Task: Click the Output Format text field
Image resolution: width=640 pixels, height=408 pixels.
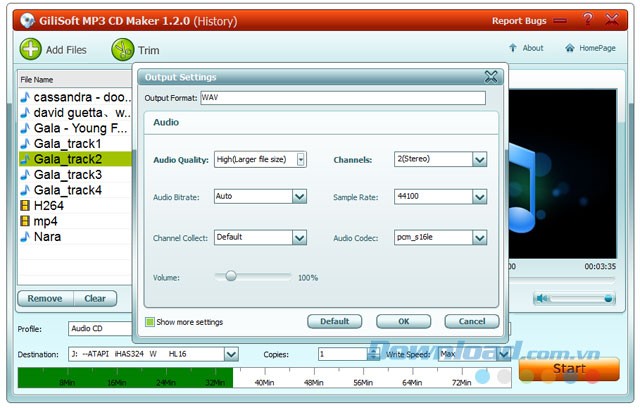Action: [x=341, y=98]
